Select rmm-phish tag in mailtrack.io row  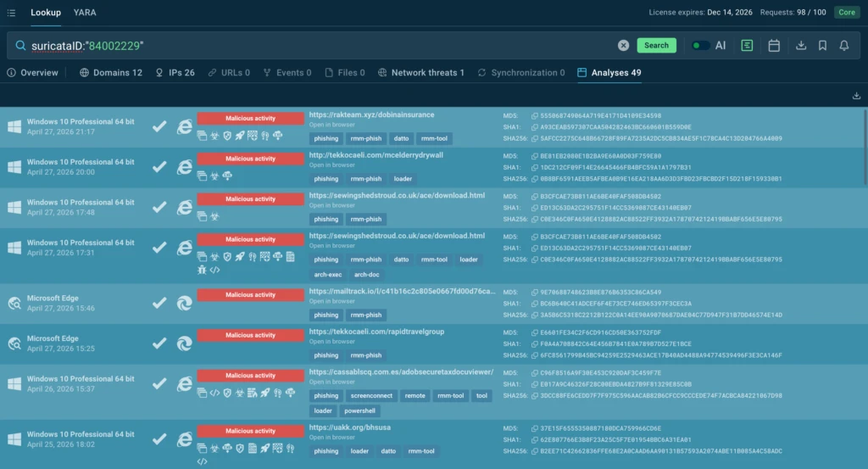366,315
